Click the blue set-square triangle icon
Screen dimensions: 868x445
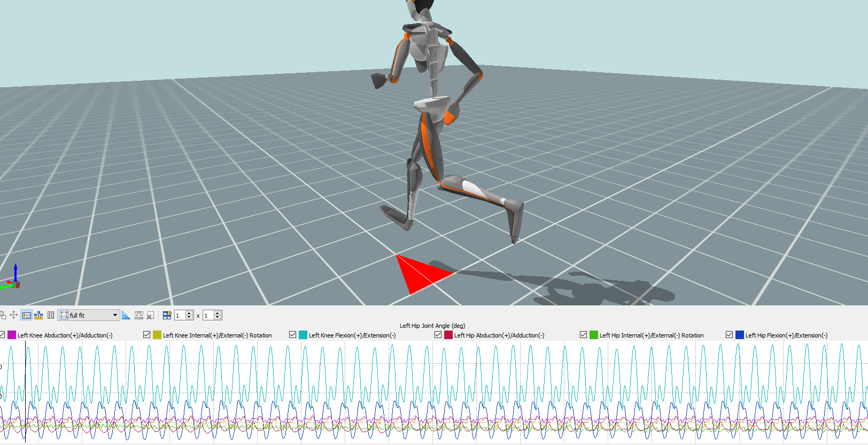click(126, 315)
